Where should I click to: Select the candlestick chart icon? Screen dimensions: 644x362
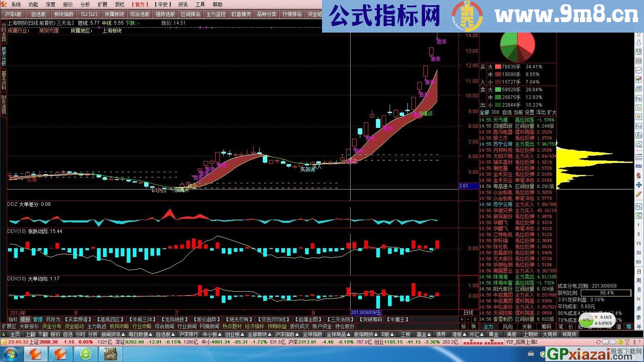tap(639, 79)
